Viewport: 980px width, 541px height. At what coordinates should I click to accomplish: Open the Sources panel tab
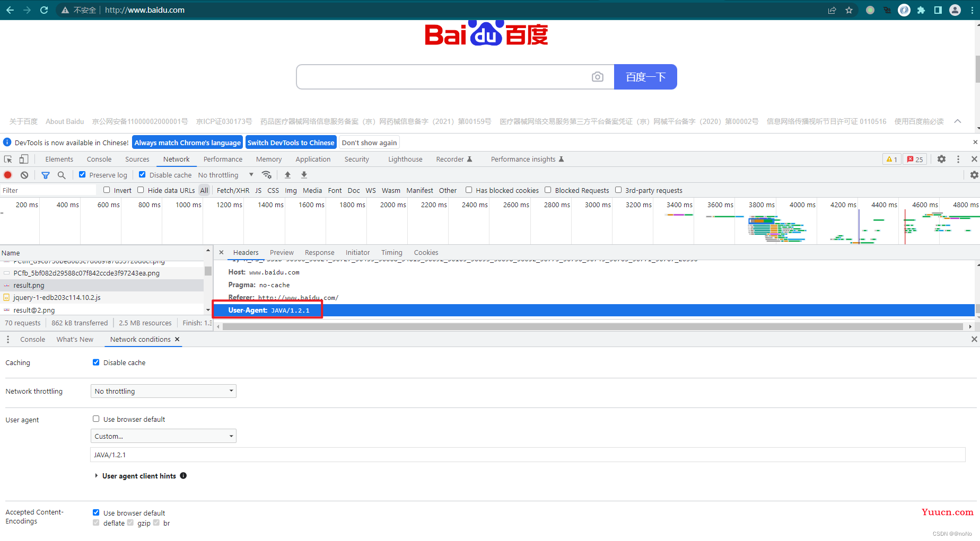(137, 159)
